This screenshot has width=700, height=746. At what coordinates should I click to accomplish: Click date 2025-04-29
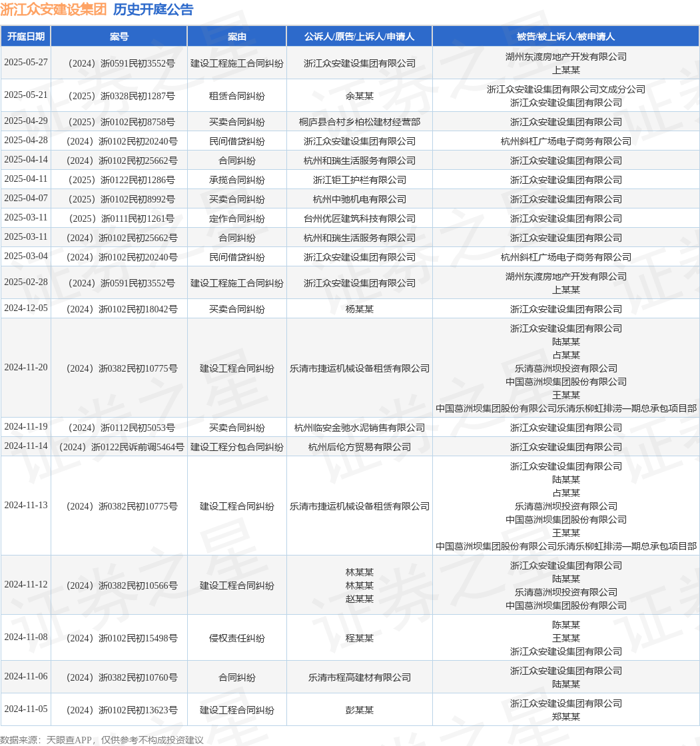click(26, 121)
